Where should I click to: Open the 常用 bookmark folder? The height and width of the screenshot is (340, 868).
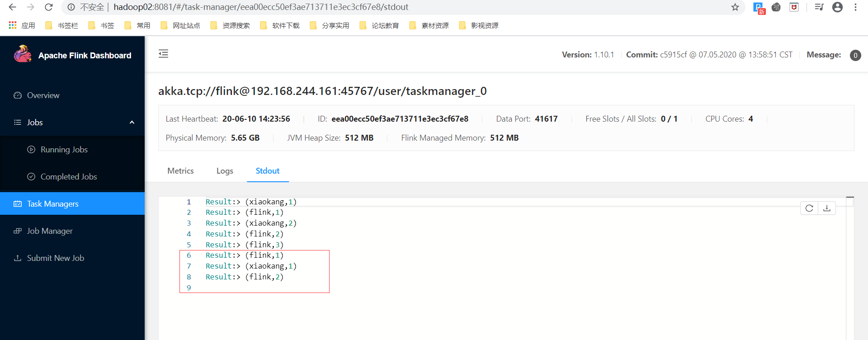click(137, 25)
